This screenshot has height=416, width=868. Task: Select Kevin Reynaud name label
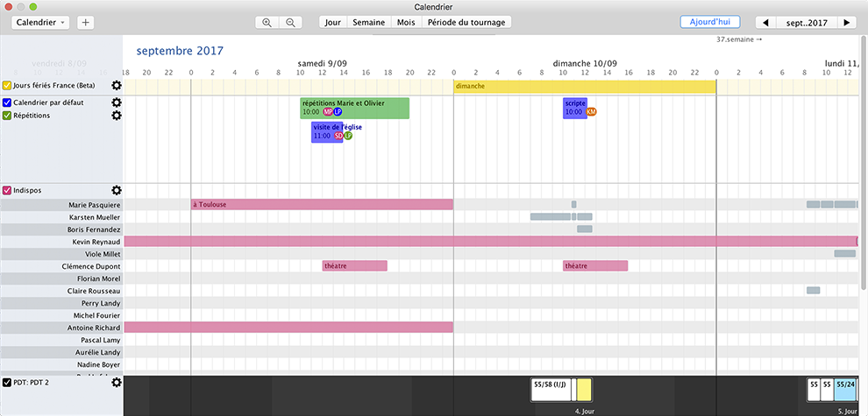point(96,242)
